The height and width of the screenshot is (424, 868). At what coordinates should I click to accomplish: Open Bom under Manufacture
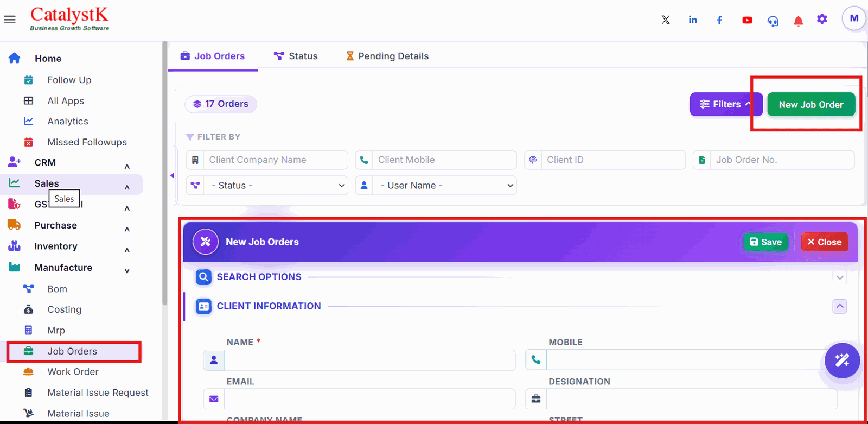point(58,289)
